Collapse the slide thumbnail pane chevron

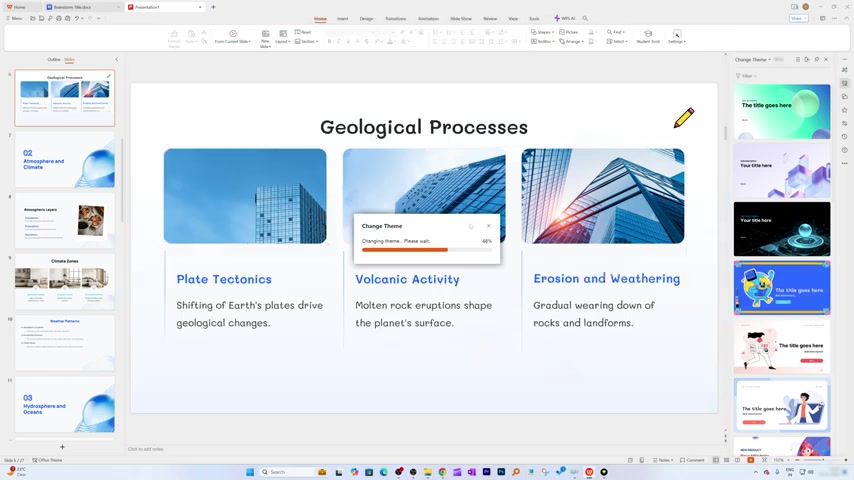[x=116, y=59]
